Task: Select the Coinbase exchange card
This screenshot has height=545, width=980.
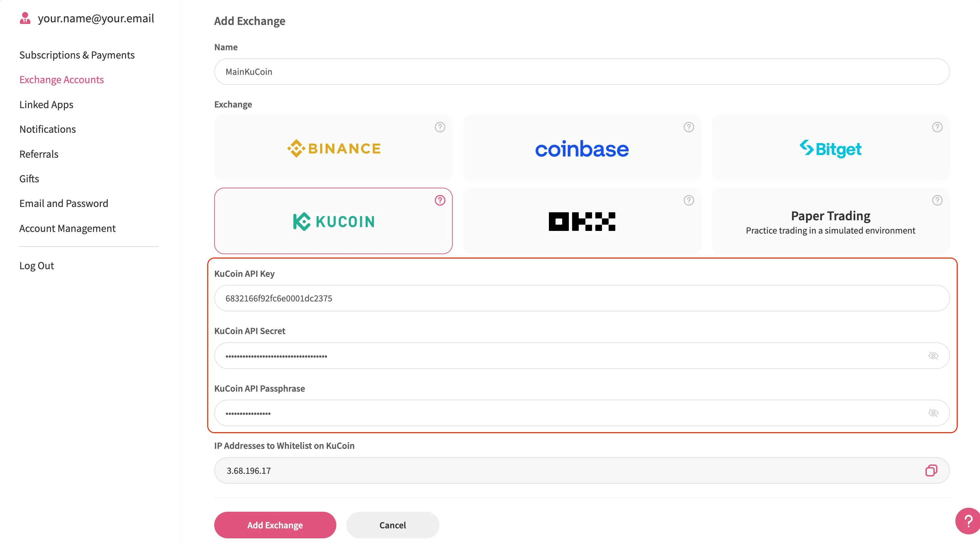Action: (582, 148)
